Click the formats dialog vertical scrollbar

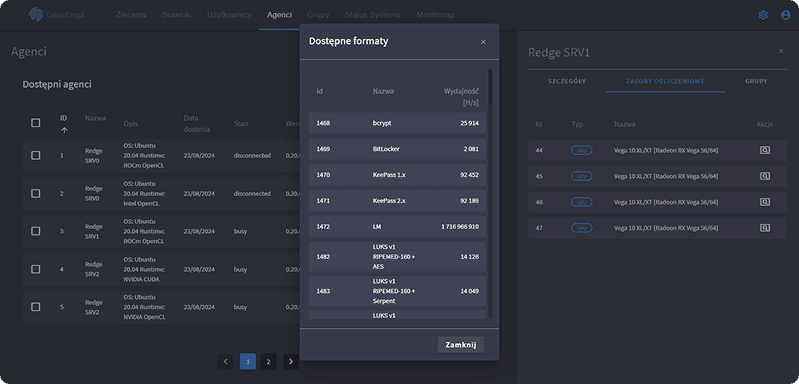[490, 87]
